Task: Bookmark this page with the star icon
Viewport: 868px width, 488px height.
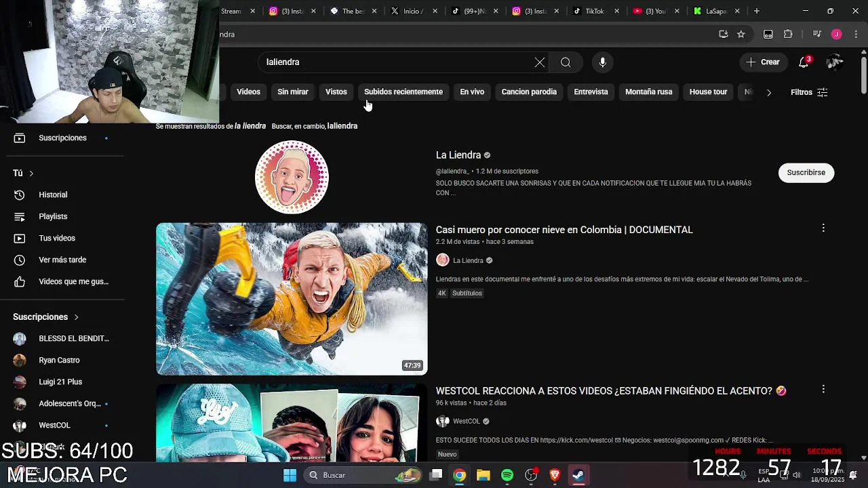Action: [741, 34]
